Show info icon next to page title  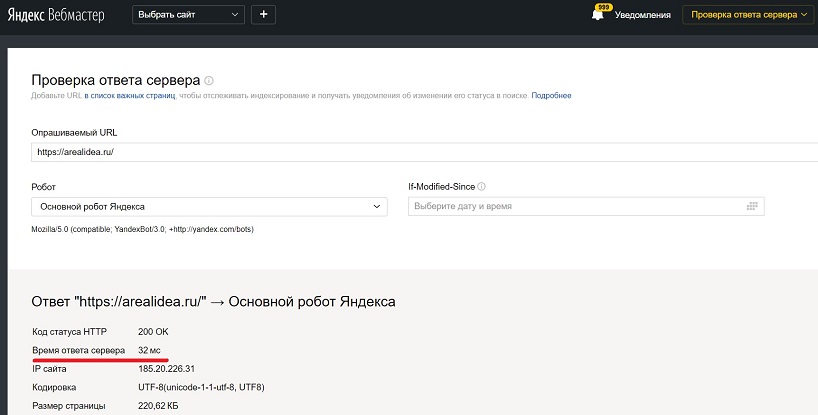point(209,81)
